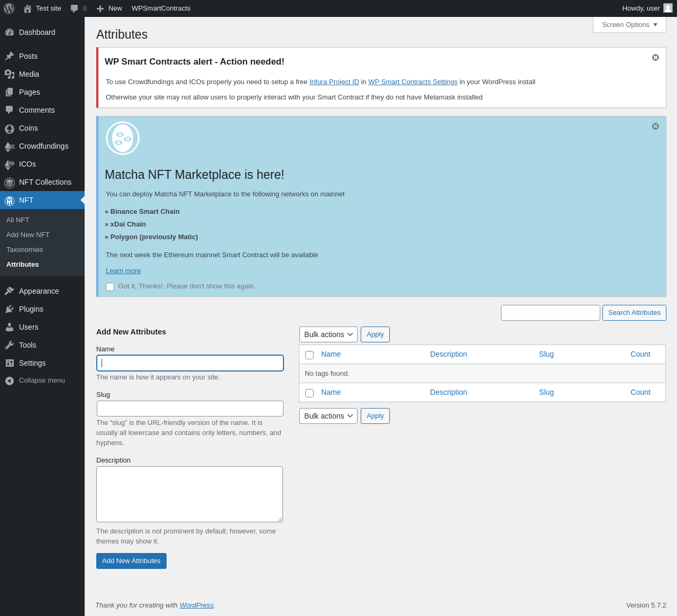Open the top Bulk actions dropdown
Image resolution: width=677 pixels, height=616 pixels.
[328, 334]
